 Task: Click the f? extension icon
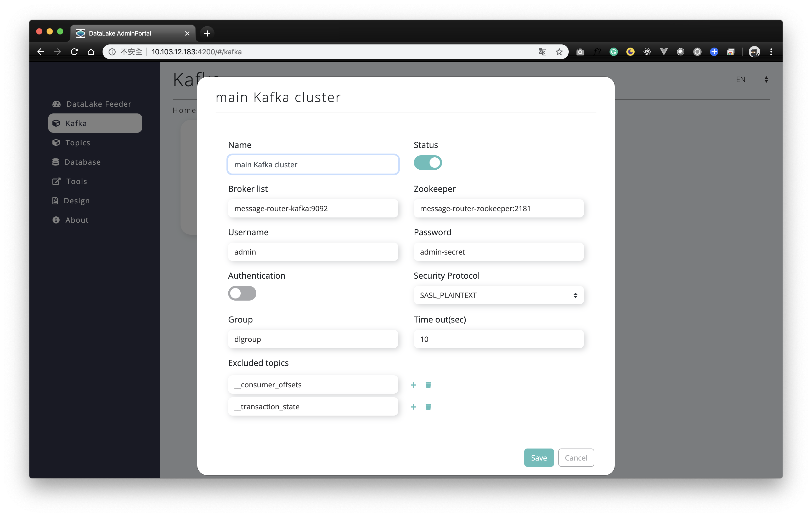[x=597, y=51]
